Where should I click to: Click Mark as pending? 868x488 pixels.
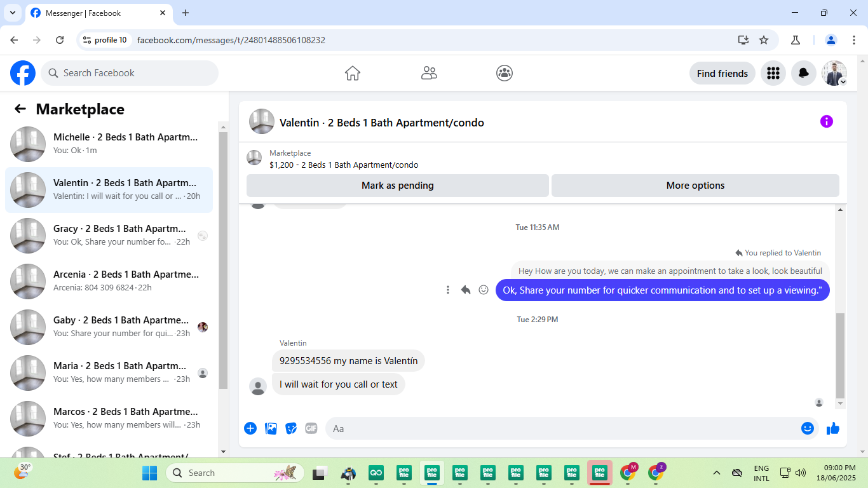(398, 186)
